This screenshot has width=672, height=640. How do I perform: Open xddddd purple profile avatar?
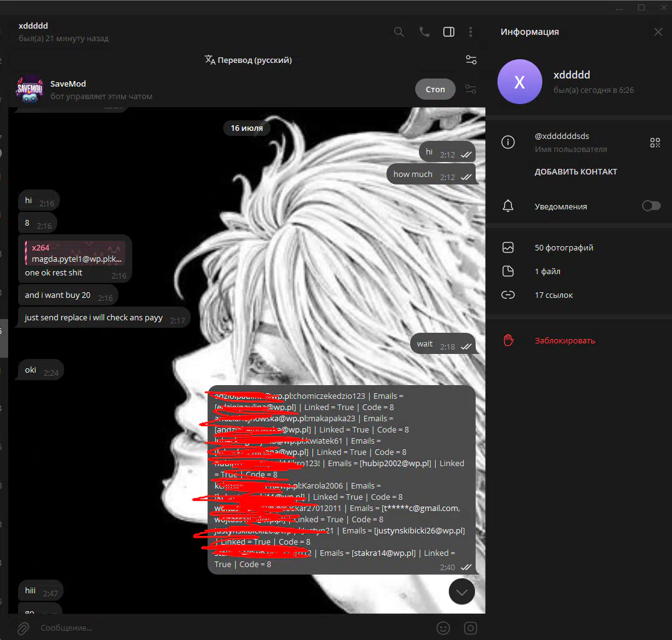click(519, 82)
